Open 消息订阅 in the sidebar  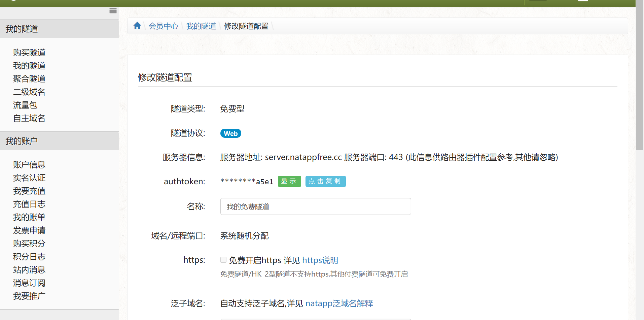(29, 283)
